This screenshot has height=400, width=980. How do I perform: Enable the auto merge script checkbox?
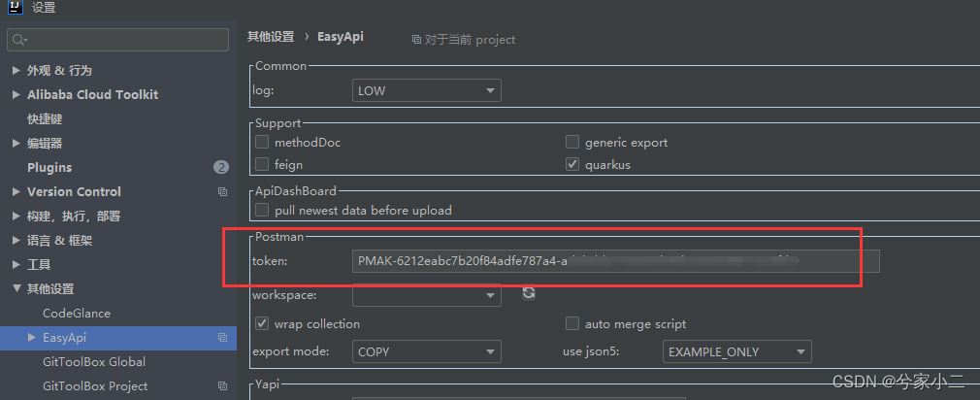pos(572,323)
